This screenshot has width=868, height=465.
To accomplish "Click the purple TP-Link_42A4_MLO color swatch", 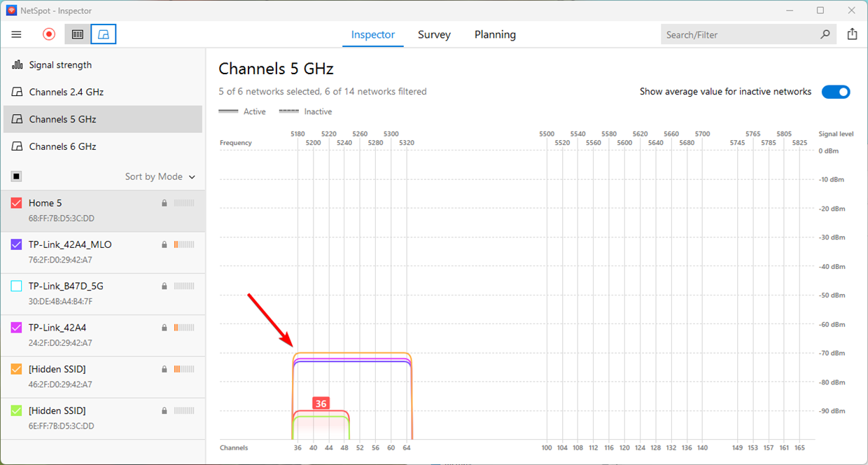I will click(x=15, y=244).
